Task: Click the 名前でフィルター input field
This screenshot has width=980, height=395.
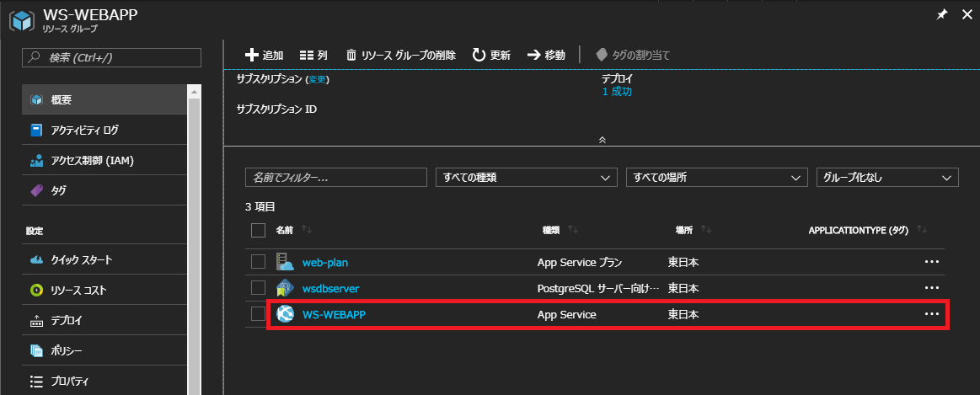Action: pyautogui.click(x=335, y=178)
